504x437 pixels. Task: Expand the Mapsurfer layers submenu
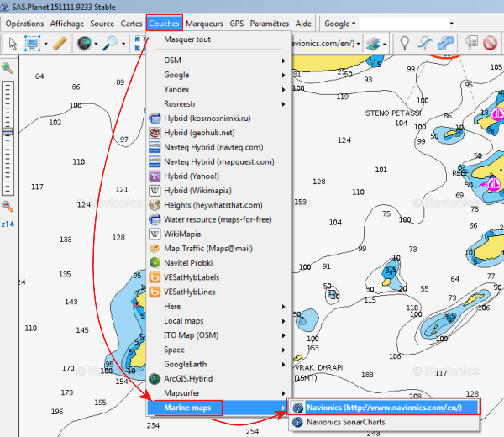pyautogui.click(x=219, y=393)
